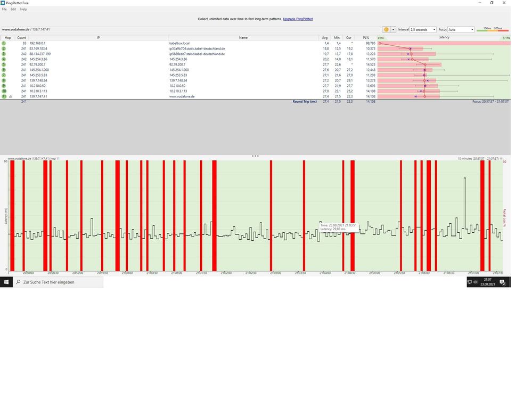Click the PL% column header
Image resolution: width=532 pixels, height=399 pixels.
tap(366, 38)
